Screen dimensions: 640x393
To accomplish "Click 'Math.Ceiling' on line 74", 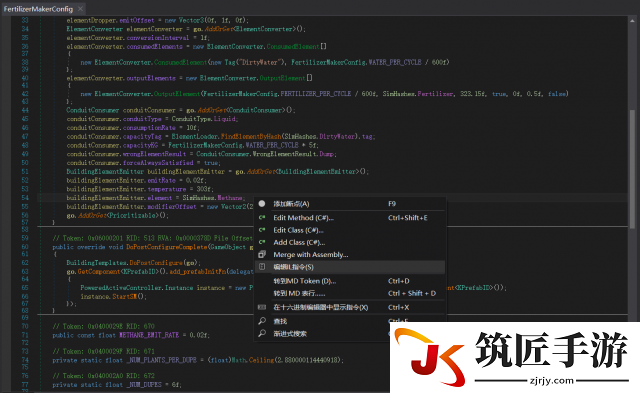I will [x=253, y=360].
